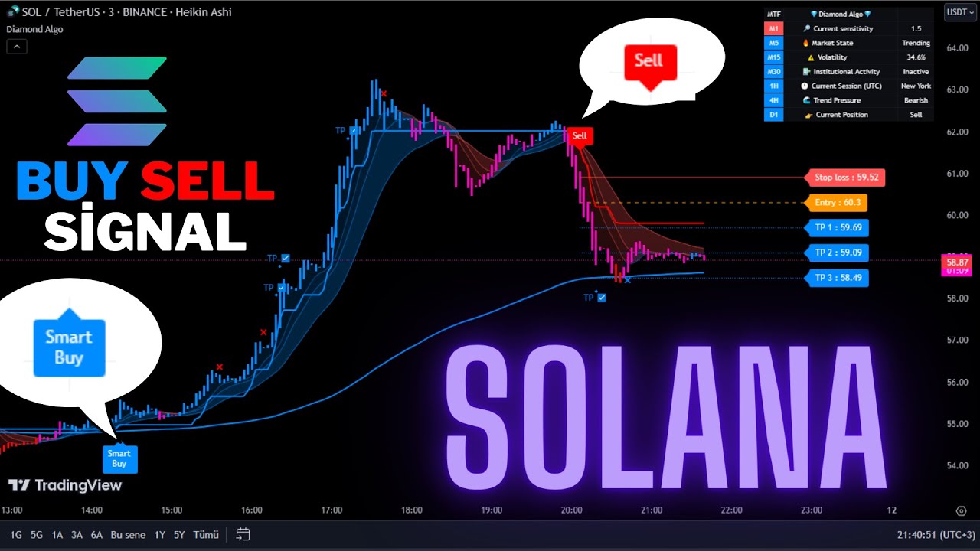The image size is (980, 551).
Task: Click the blue X marker near the 58.49 low
Action: (x=628, y=281)
